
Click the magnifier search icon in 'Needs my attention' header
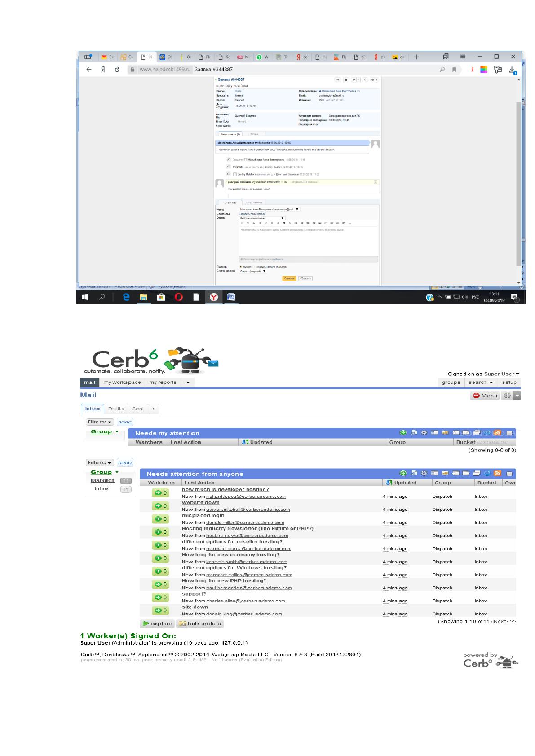click(x=414, y=433)
